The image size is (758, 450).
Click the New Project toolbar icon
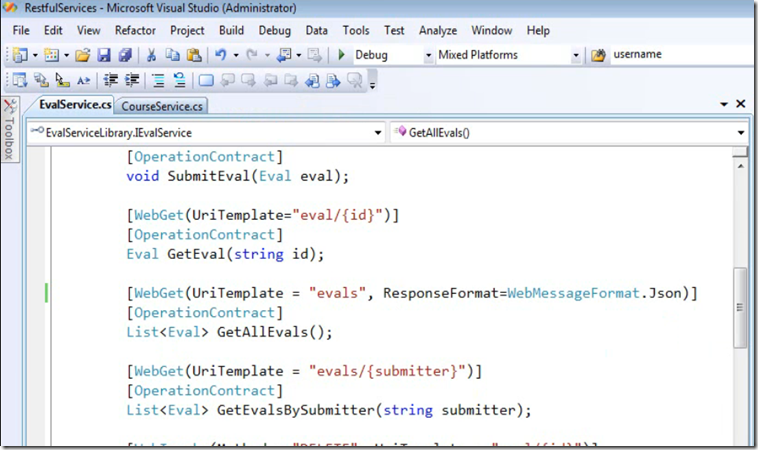[x=20, y=55]
